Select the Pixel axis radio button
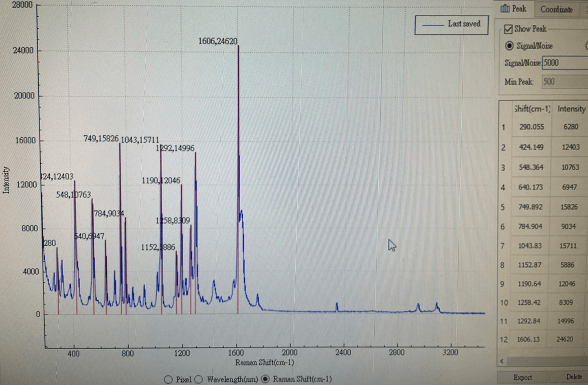 168,379
